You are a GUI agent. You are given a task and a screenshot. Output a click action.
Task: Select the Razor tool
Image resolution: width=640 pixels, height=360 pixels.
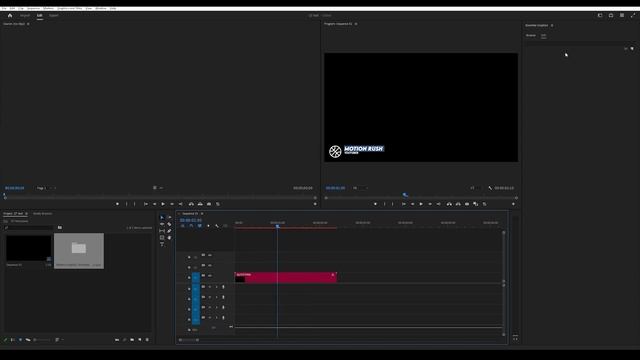pos(169,224)
